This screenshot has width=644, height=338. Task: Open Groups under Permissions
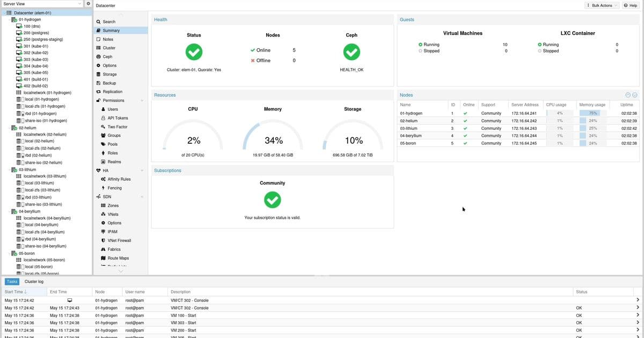click(114, 135)
